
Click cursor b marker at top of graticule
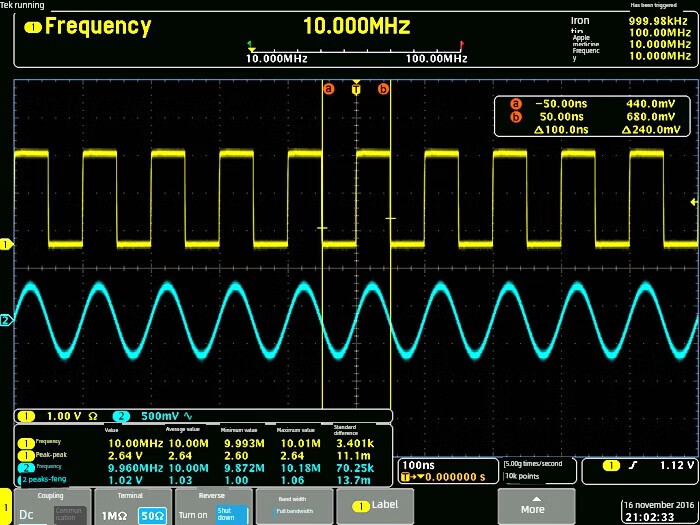383,89
